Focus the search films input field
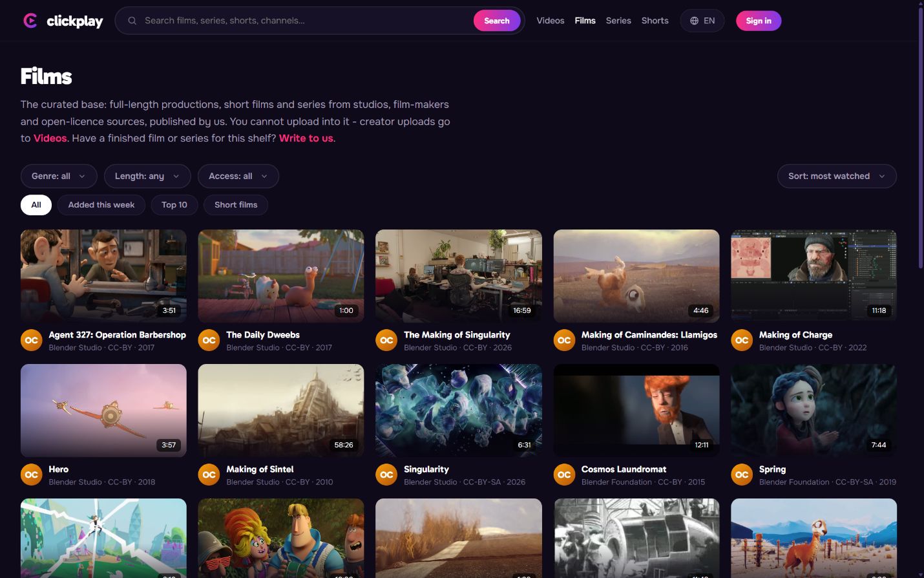 304,21
